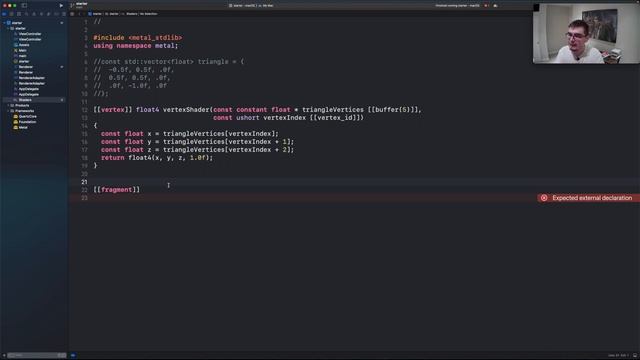The image size is (640, 360).
Task: Collapse the starter project root disclosure triangle
Action: click(x=4, y=23)
